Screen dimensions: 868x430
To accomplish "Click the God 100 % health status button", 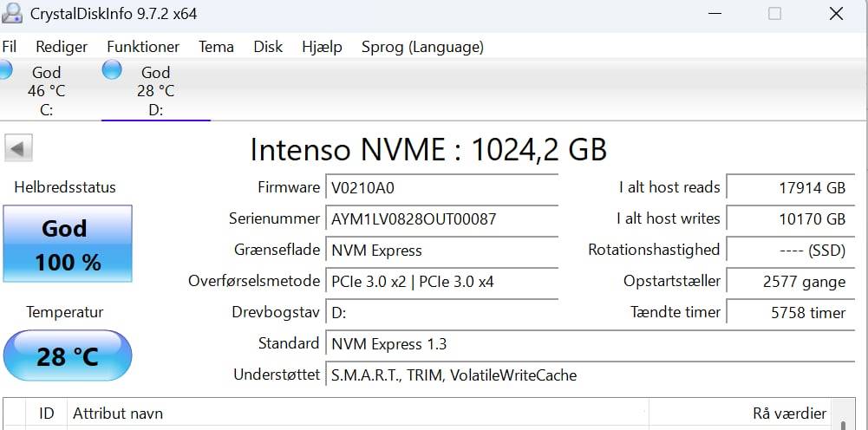I will pyautogui.click(x=68, y=244).
